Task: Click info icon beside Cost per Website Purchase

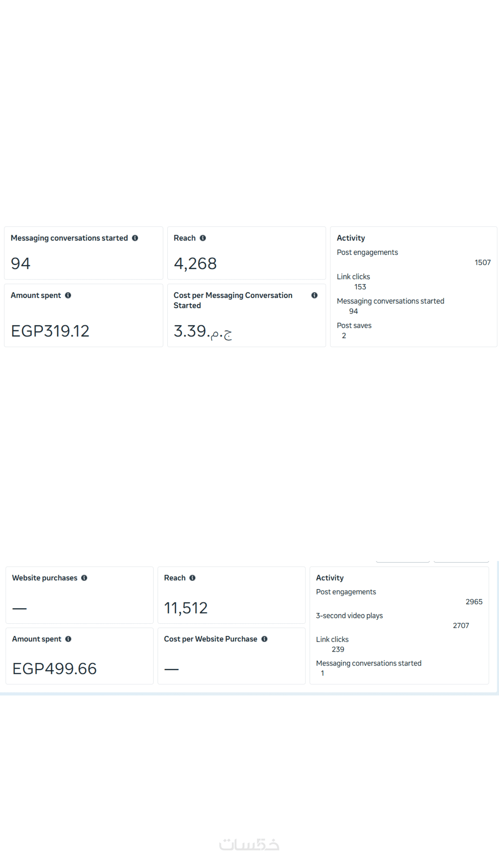Action: (x=264, y=639)
